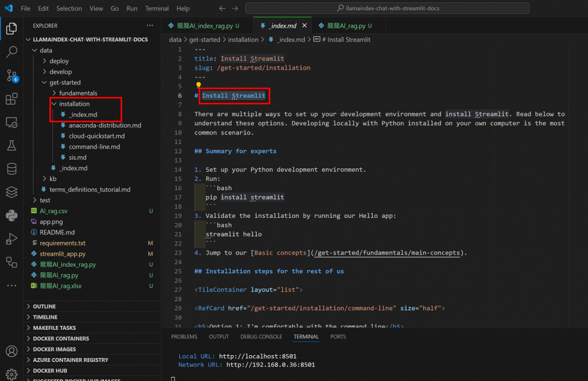Viewport: 588px width, 381px height.
Task: Switch to the DEBUG CONSOLE tab
Action: [x=261, y=337]
